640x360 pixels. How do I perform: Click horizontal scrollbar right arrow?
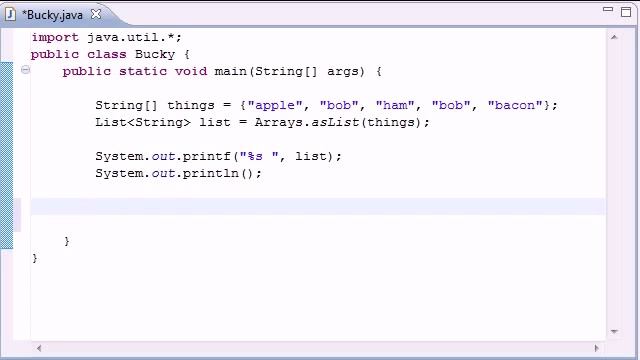coord(596,348)
